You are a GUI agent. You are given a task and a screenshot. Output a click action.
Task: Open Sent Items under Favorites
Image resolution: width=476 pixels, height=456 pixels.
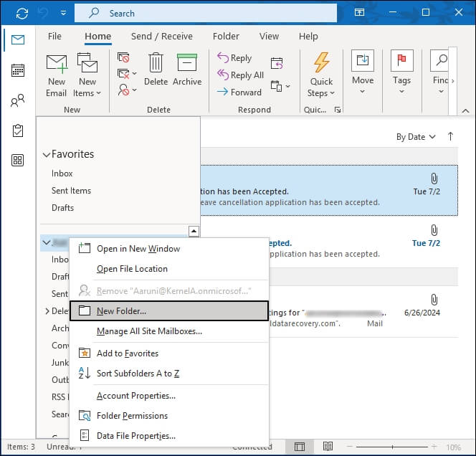(x=72, y=191)
